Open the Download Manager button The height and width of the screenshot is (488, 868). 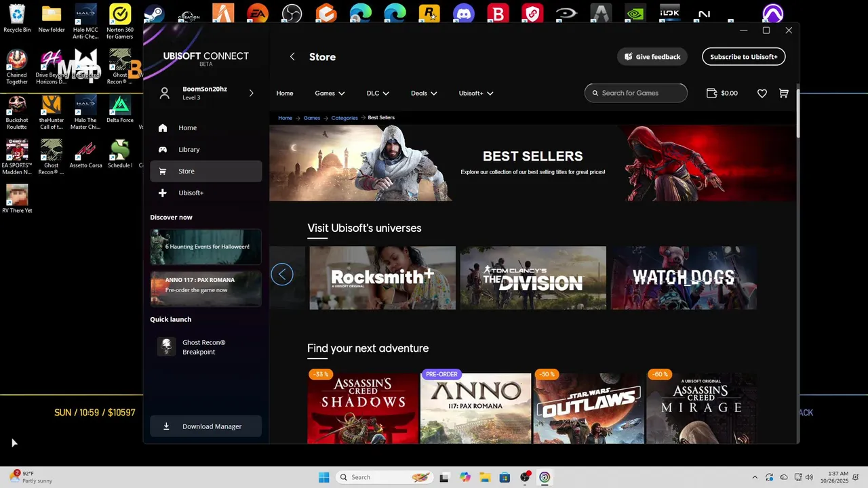click(x=206, y=426)
